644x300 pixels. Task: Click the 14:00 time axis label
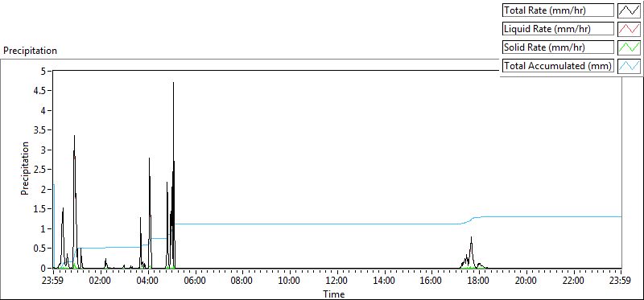click(x=385, y=282)
